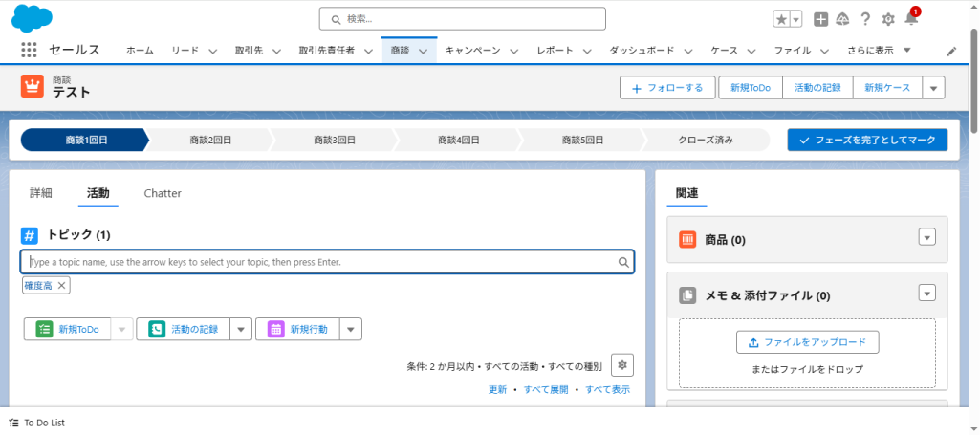Open more record actions dropdown beside 新規ケース

click(x=933, y=88)
